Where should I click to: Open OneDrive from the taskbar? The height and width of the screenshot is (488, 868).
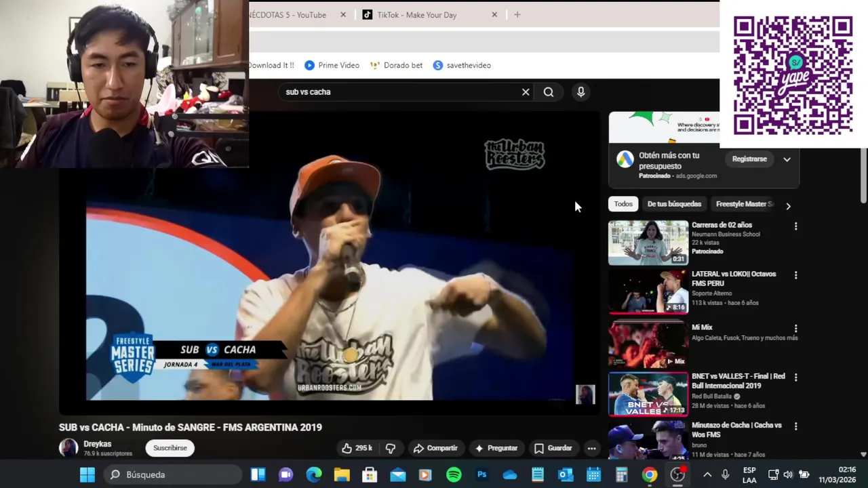point(510,475)
